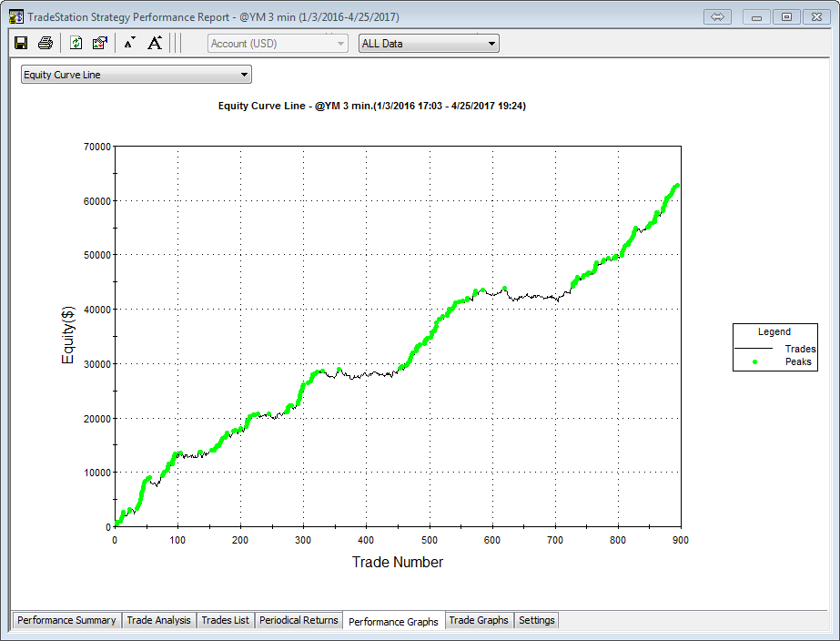
Task: Open the Trade Graphs tab
Action: pos(479,620)
